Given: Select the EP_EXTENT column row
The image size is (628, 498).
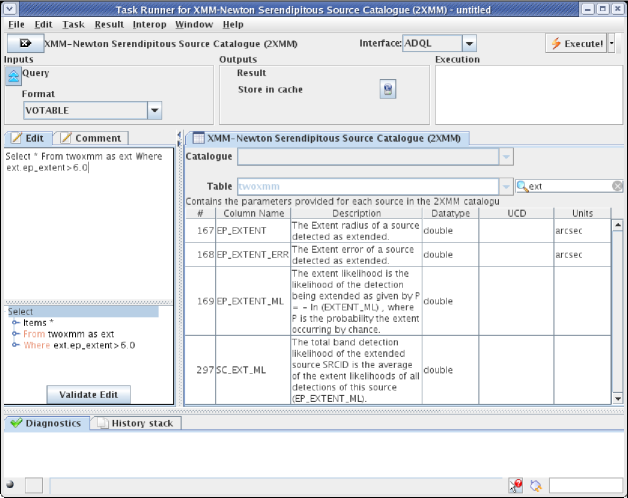Looking at the screenshot, I should 398,231.
